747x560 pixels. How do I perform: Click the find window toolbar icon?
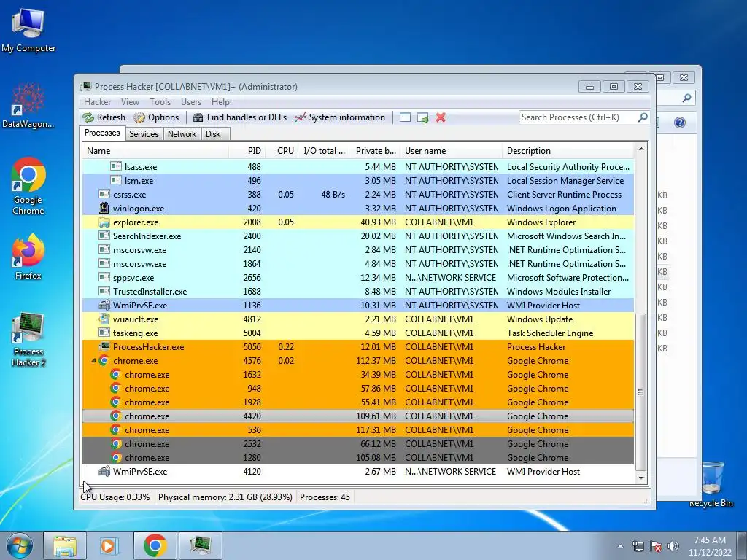click(405, 117)
